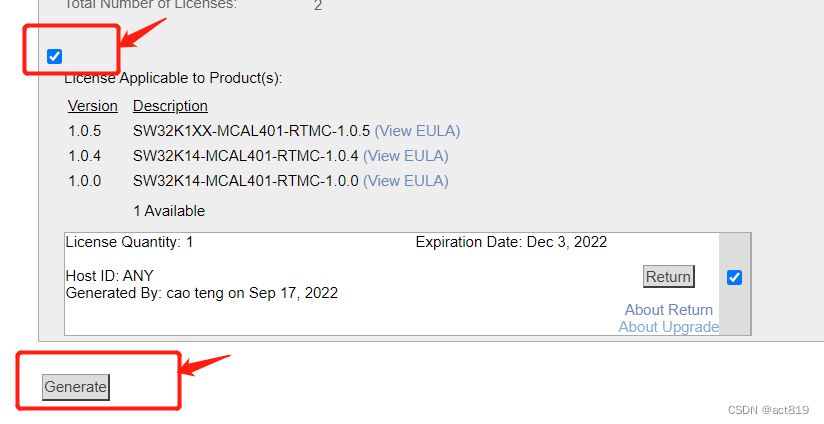824x424 pixels.
Task: Click the Host ID: ANY text
Action: point(110,276)
